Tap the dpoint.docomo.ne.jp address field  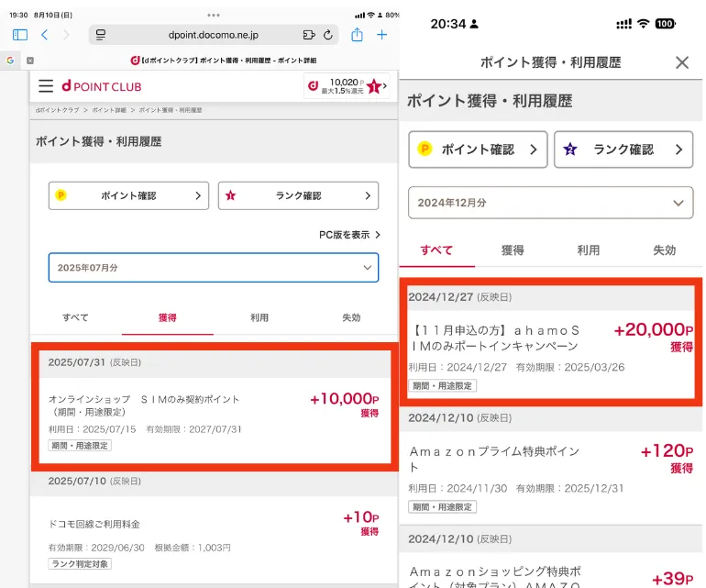214,35
